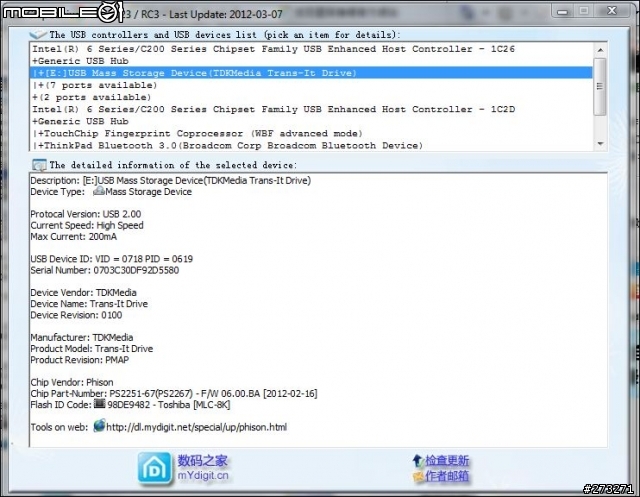The image size is (640, 497).
Task: Click the Serial Number 0703C30DF92D5580 line
Action: pyautogui.click(x=104, y=270)
